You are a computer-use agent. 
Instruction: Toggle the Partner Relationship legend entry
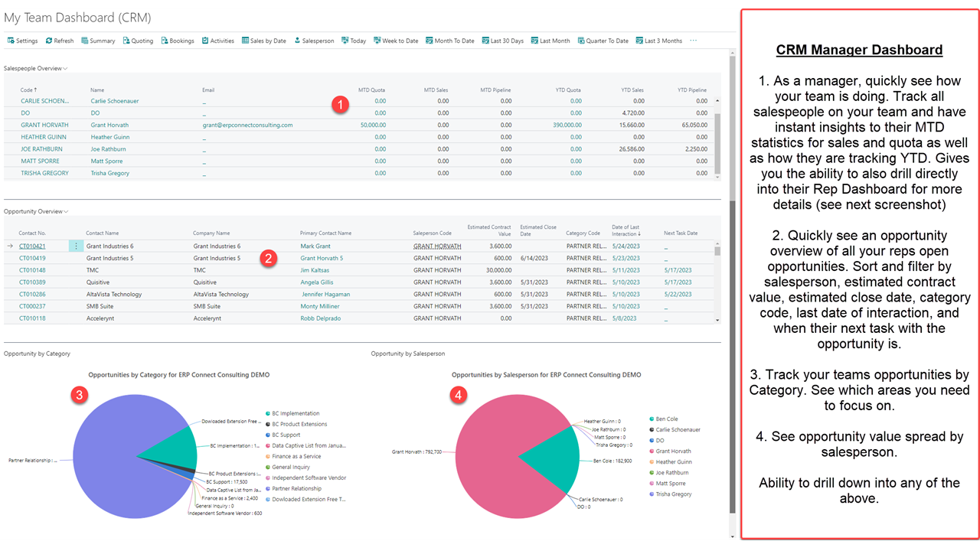(x=293, y=488)
